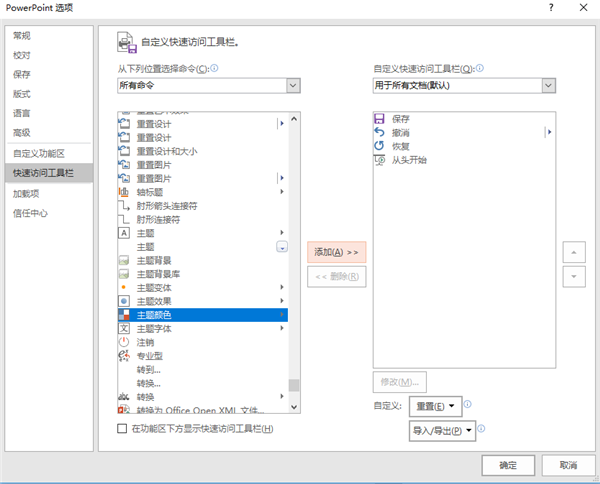Click the 取消 button
The height and width of the screenshot is (484, 600).
click(x=569, y=465)
